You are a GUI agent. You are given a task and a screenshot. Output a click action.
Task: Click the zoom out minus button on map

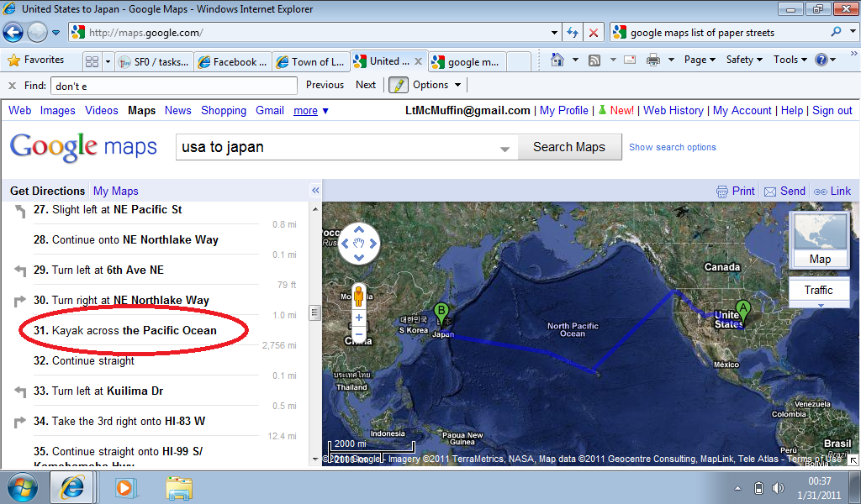[x=359, y=334]
